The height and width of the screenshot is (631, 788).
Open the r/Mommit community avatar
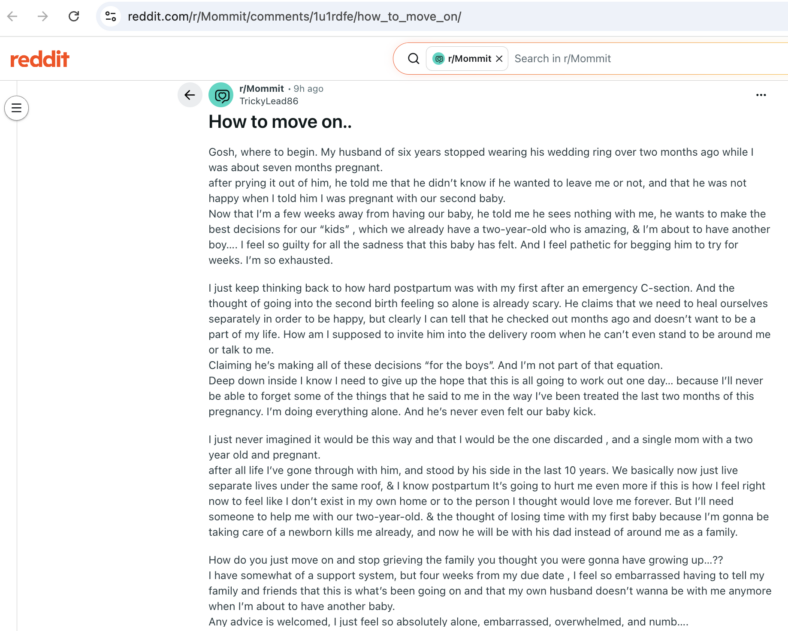click(x=221, y=95)
